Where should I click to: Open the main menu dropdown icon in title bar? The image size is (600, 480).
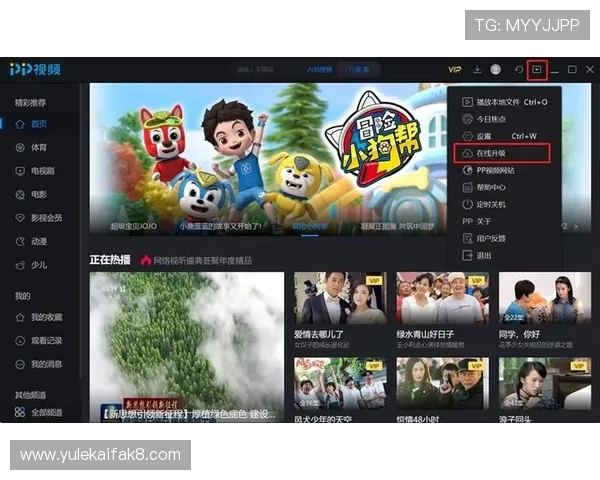point(537,70)
